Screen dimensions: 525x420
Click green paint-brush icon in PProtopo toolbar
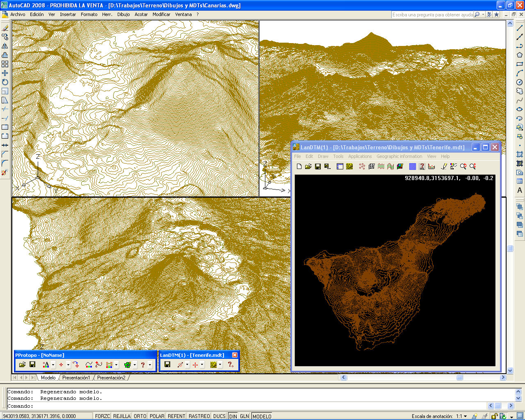128,365
